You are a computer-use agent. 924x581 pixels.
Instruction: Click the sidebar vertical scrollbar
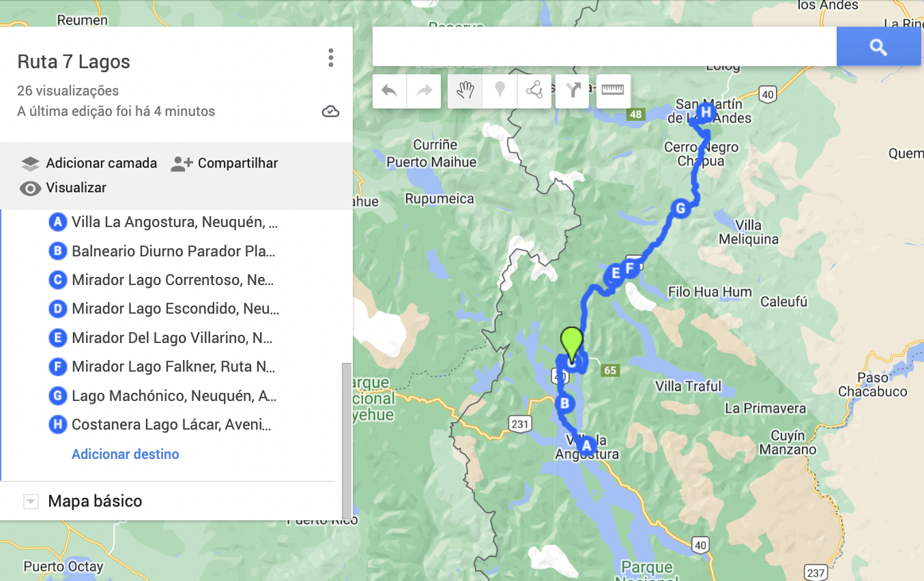pyautogui.click(x=347, y=436)
